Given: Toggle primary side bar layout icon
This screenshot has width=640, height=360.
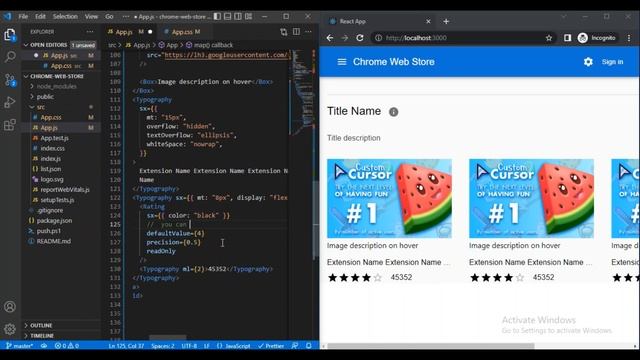Looking at the screenshot, I should (x=217, y=16).
